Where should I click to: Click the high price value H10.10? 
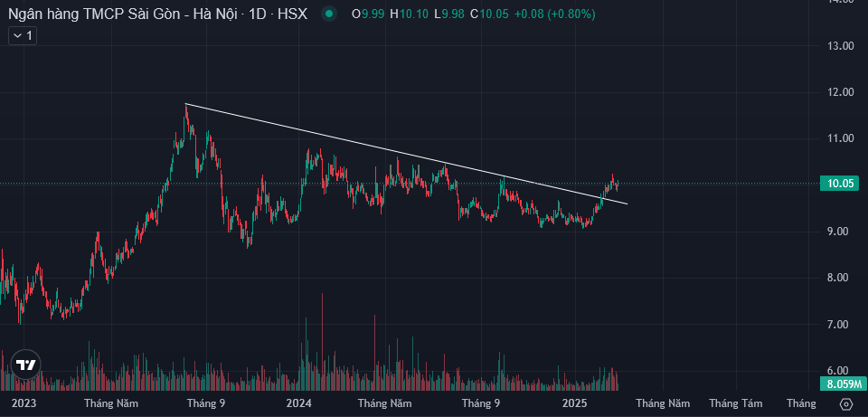[x=410, y=14]
